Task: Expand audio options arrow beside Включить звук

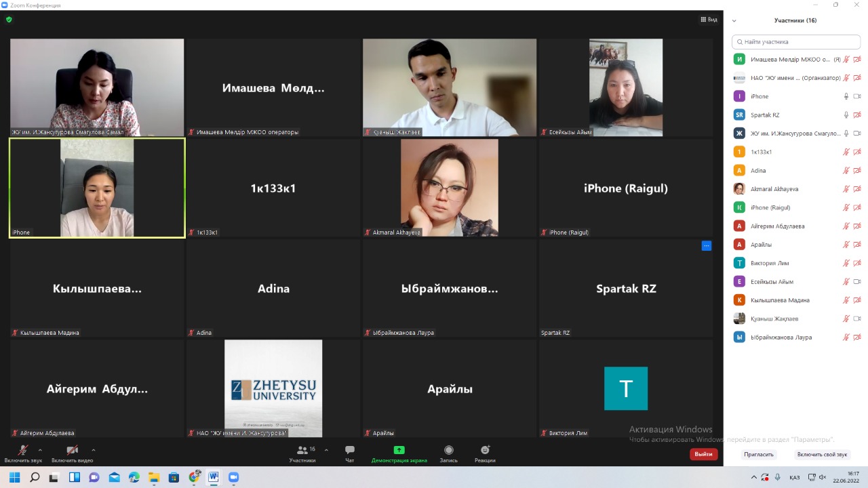Action: pyautogui.click(x=40, y=450)
